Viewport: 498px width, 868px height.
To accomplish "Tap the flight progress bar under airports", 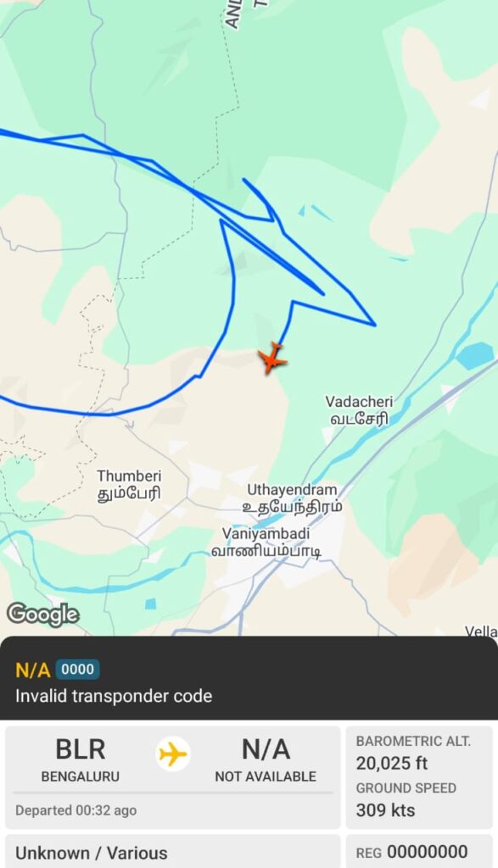I will tap(173, 793).
